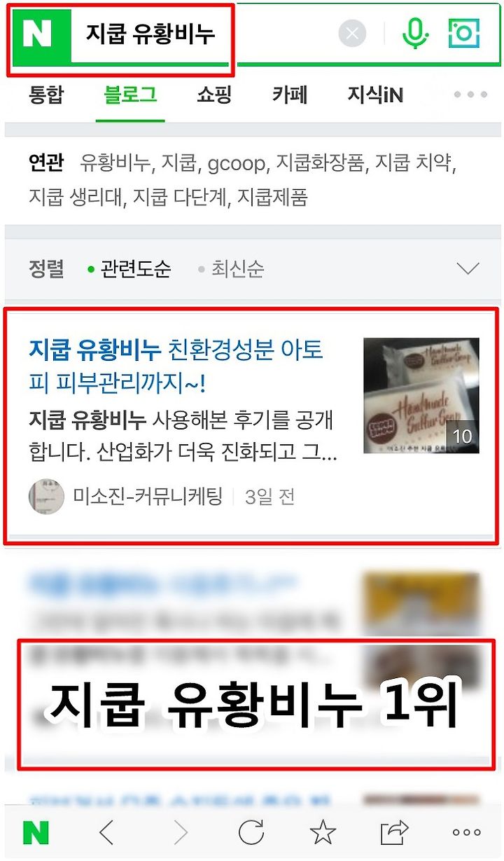Image resolution: width=504 pixels, height=861 pixels.
Task: Show more search tabs via the dots
Action: pyautogui.click(x=470, y=95)
